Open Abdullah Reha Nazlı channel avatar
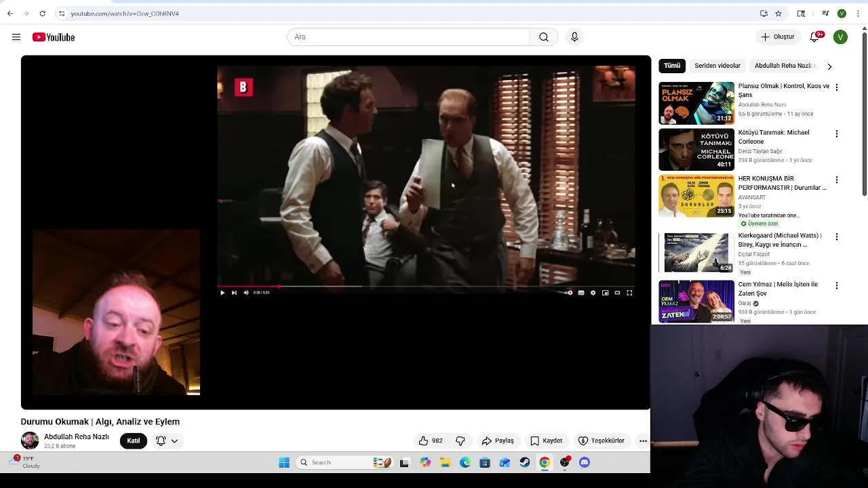 point(30,441)
